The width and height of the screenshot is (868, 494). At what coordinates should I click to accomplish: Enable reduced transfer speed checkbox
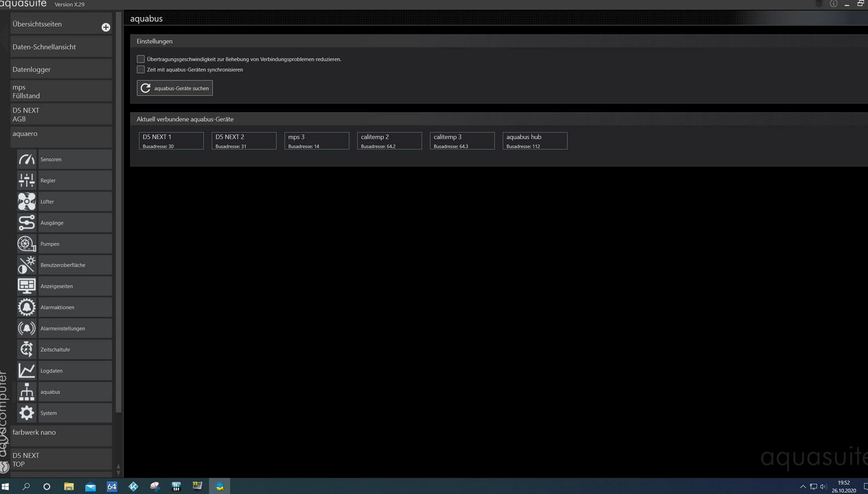pos(141,59)
